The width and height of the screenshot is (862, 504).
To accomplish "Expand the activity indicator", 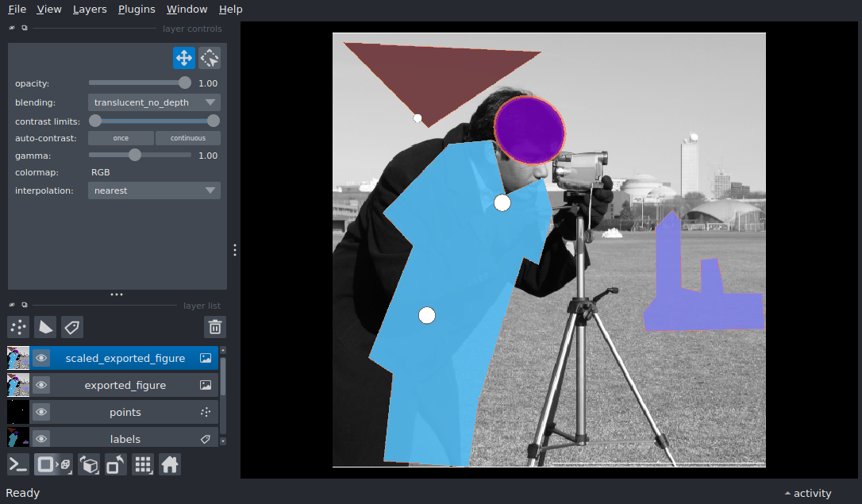I will (x=807, y=493).
